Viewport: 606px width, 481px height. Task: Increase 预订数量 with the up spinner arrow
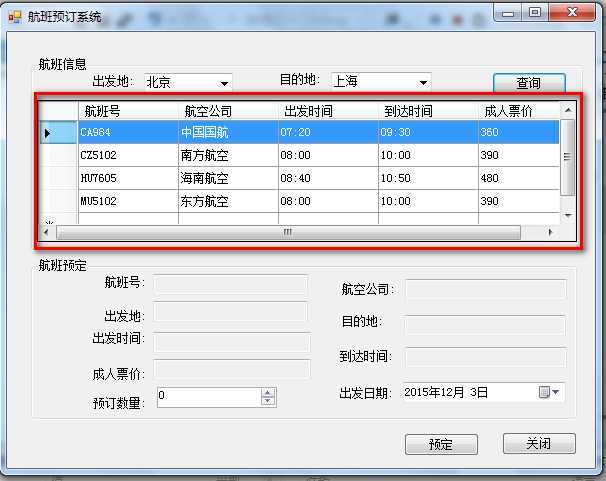(268, 393)
